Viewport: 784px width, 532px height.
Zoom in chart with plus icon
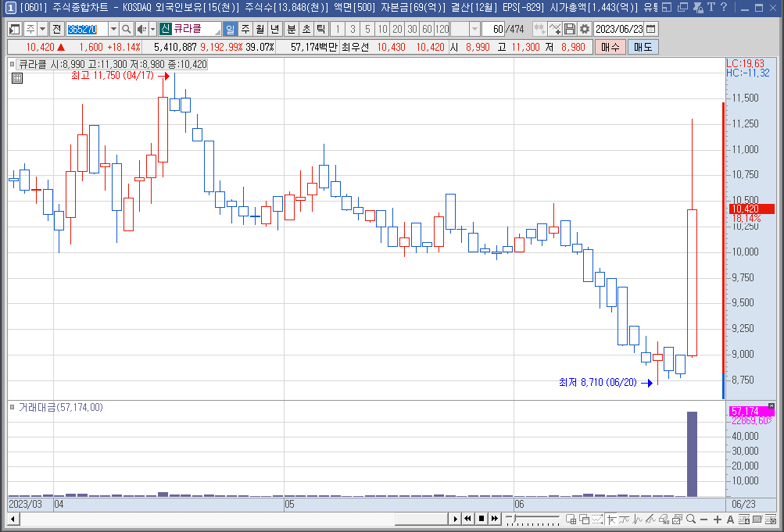click(718, 520)
